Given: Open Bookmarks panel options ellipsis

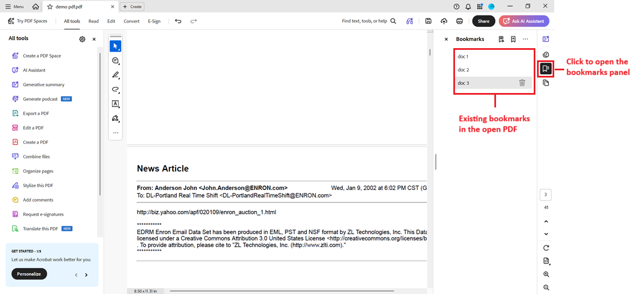Looking at the screenshot, I should [525, 39].
